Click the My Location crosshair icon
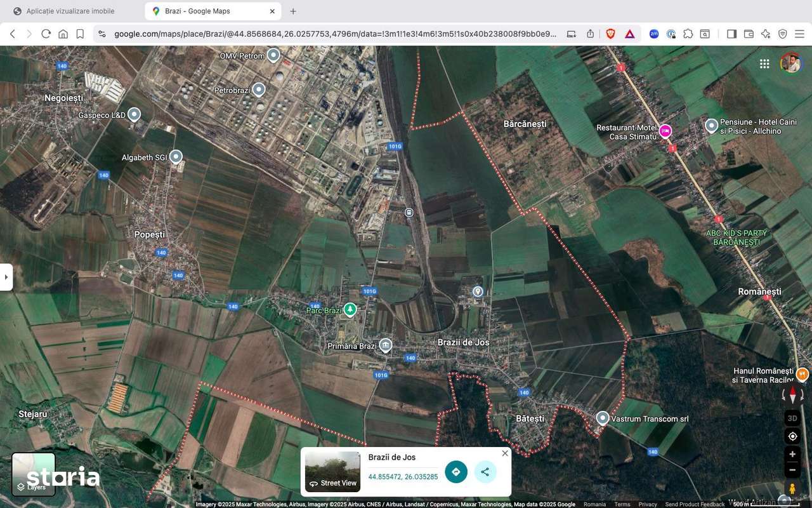812x508 pixels. tap(792, 436)
